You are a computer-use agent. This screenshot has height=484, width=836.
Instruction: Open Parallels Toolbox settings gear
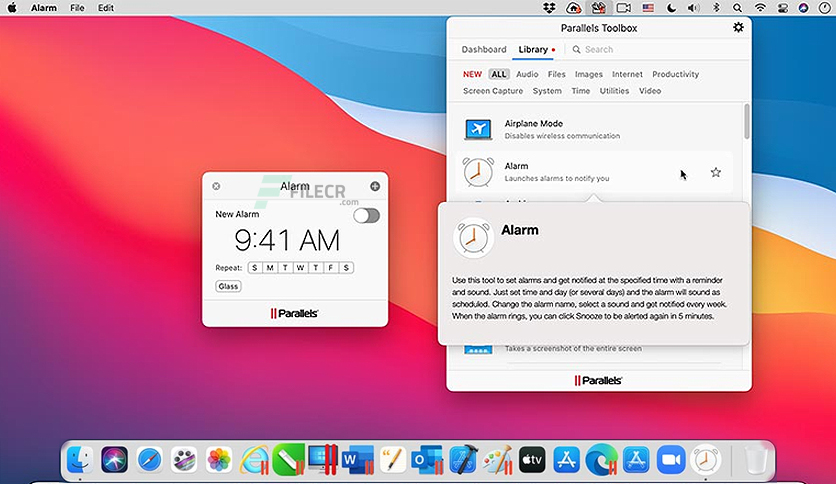point(738,27)
